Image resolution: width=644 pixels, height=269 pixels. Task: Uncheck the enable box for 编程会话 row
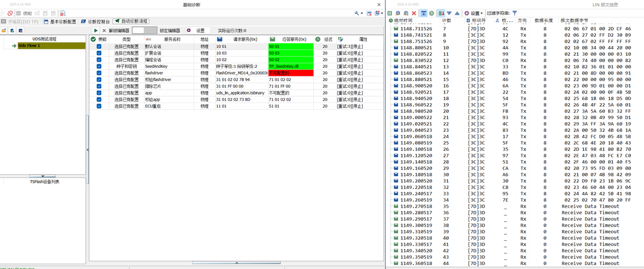[x=99, y=59]
